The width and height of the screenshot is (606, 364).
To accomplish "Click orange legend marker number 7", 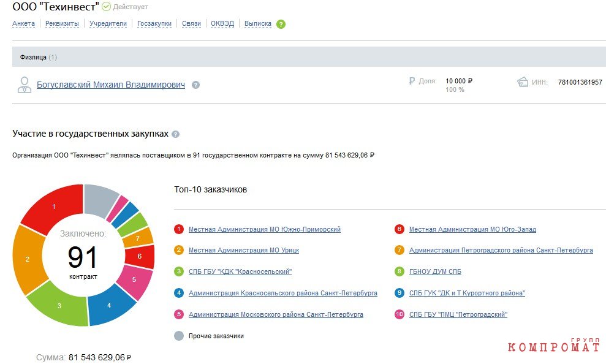I will (x=400, y=250).
